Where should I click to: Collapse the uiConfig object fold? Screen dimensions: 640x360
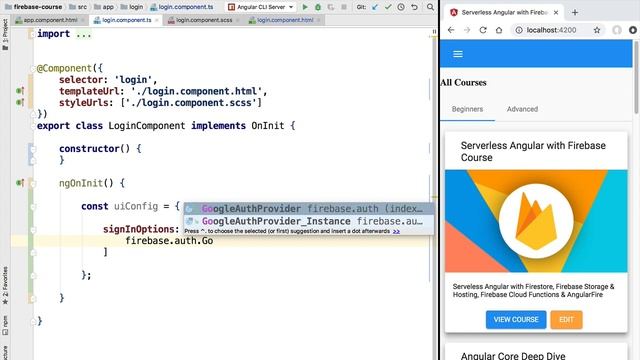tap(33, 207)
